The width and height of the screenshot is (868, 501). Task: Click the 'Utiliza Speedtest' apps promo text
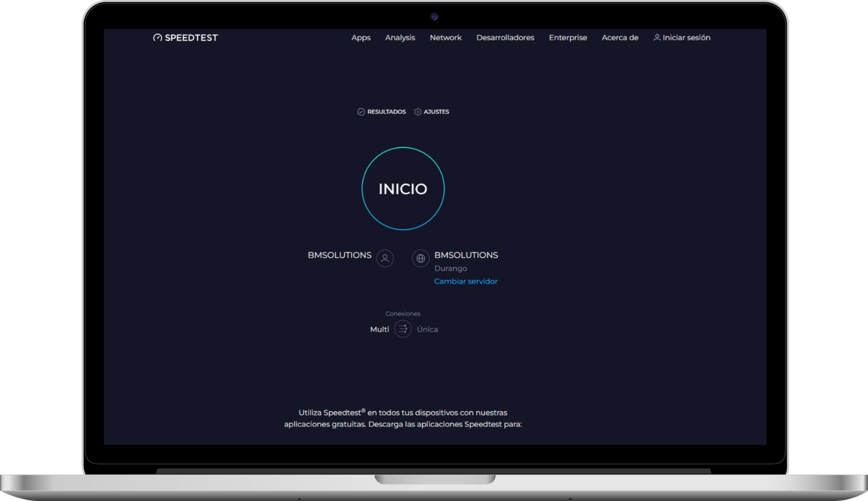pyautogui.click(x=403, y=418)
